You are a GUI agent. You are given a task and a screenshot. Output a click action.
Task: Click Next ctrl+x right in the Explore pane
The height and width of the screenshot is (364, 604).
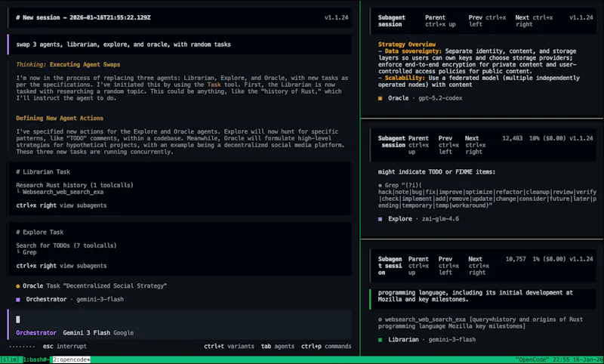tap(476, 145)
